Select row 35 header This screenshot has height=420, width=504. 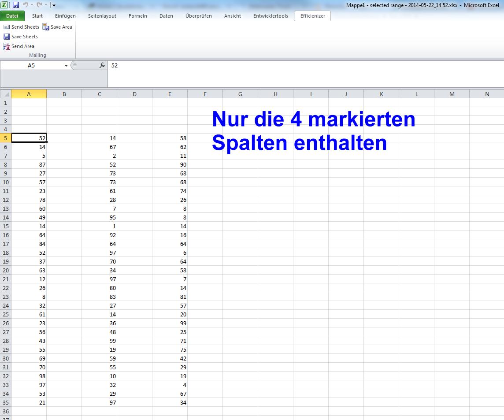click(x=5, y=402)
